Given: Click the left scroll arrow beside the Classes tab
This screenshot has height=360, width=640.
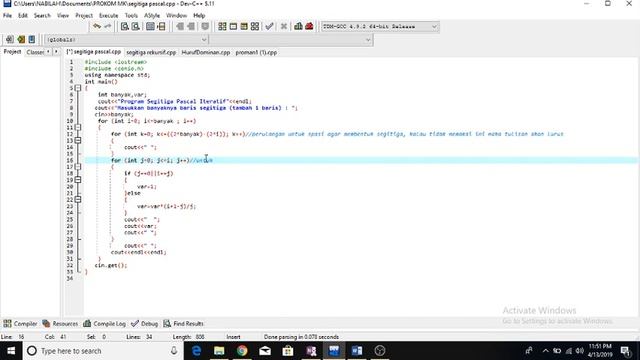Looking at the screenshot, I should pyautogui.click(x=49, y=52).
